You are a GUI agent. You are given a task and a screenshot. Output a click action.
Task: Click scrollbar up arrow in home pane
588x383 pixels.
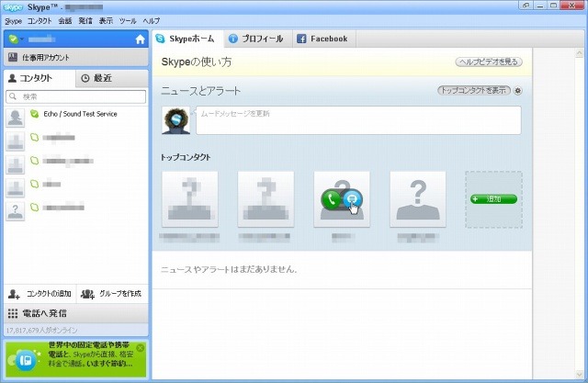(x=579, y=53)
